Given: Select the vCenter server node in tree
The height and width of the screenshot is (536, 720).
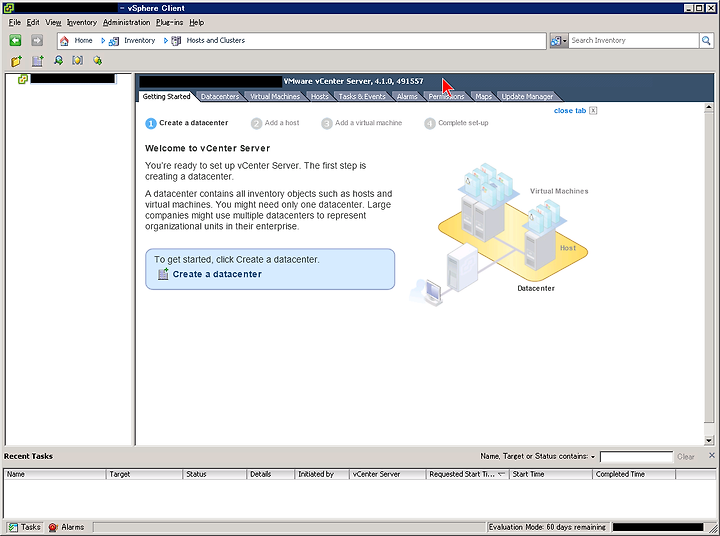Looking at the screenshot, I should [x=67, y=79].
